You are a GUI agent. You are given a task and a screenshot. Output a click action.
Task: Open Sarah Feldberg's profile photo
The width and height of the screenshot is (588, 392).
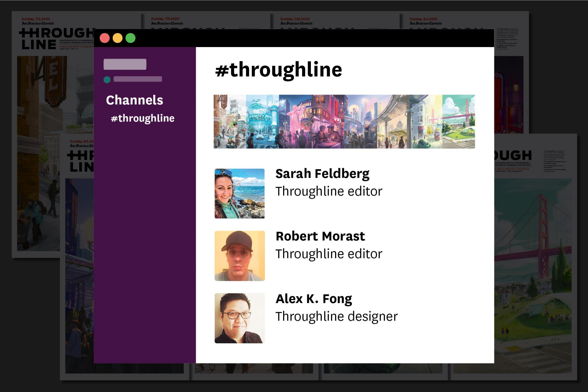tap(239, 193)
